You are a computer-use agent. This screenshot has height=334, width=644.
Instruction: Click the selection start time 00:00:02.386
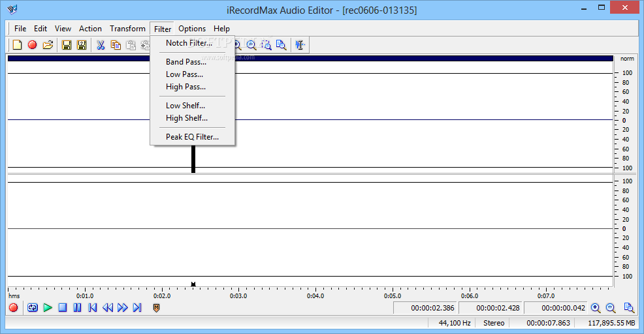pyautogui.click(x=425, y=308)
